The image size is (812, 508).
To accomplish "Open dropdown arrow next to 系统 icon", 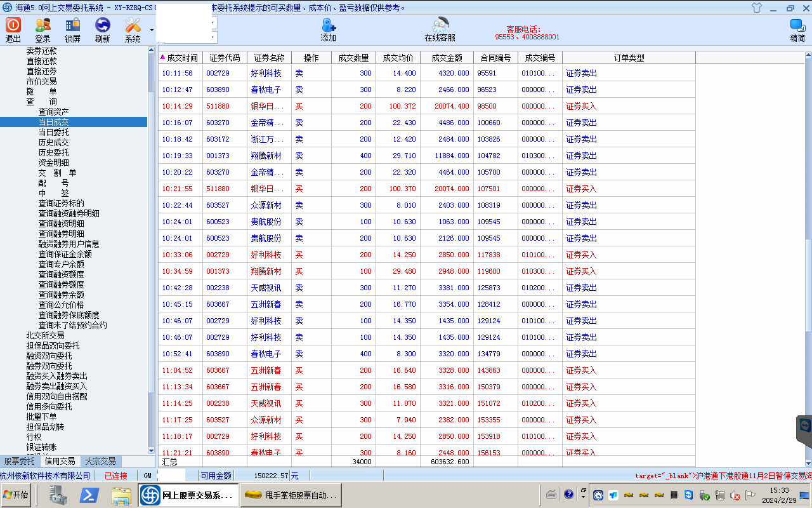I will tap(152, 30).
